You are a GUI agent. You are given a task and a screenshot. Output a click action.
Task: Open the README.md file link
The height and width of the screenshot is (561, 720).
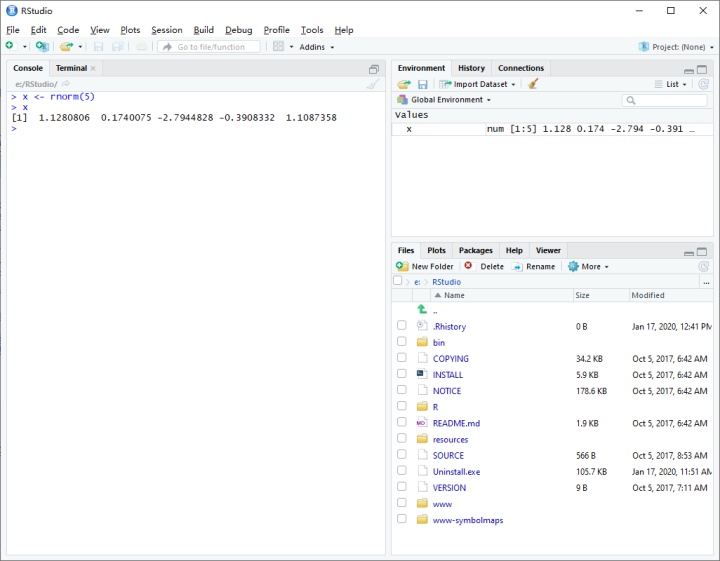(456, 423)
